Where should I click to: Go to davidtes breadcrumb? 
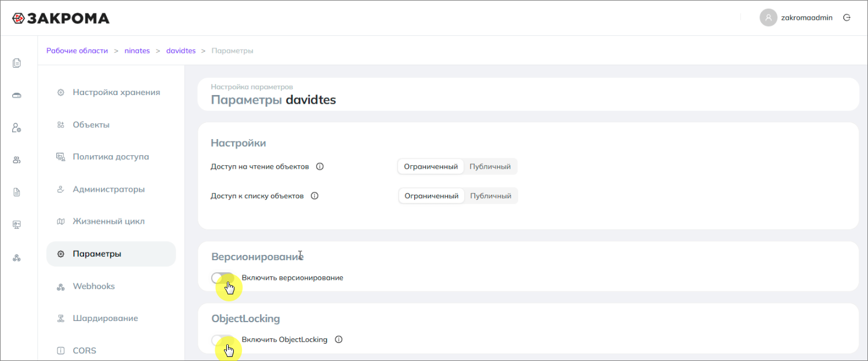click(x=181, y=50)
